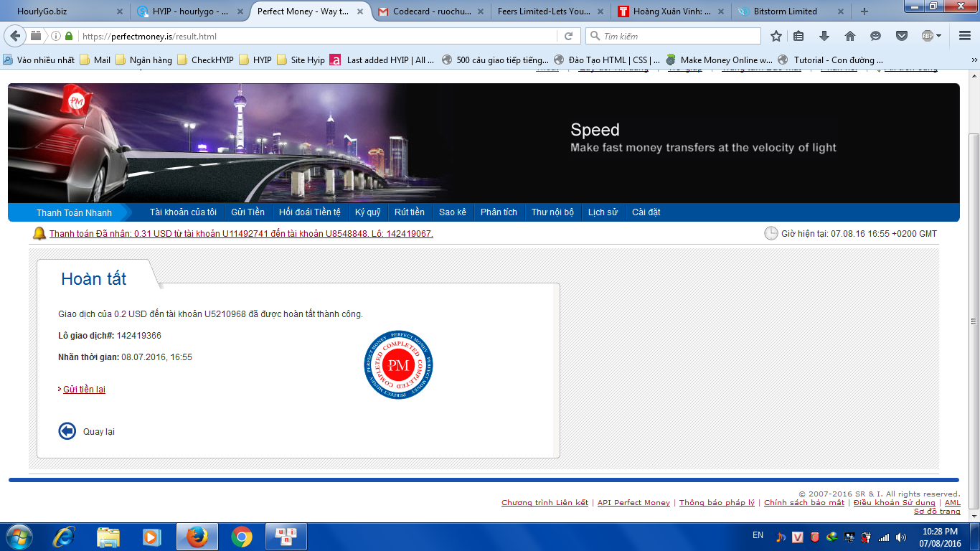Screen dimensions: 980x551
Task: Open the Cài đặt menu item
Action: click(x=646, y=212)
